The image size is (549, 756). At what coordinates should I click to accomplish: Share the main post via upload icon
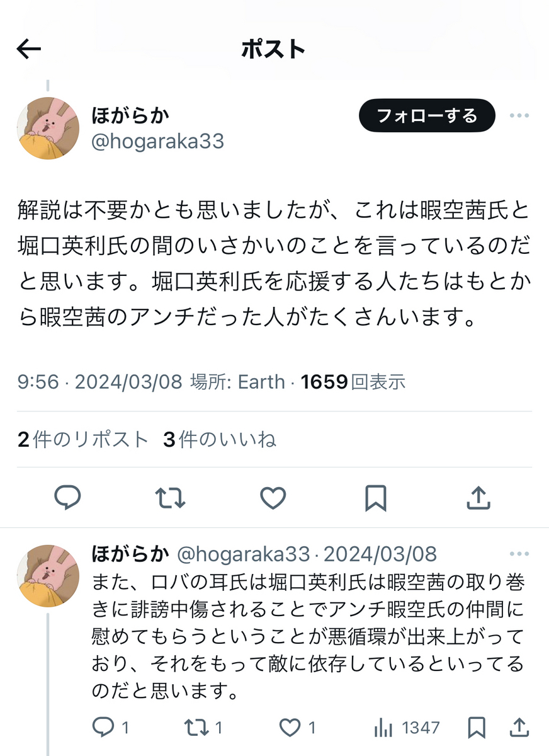(478, 497)
